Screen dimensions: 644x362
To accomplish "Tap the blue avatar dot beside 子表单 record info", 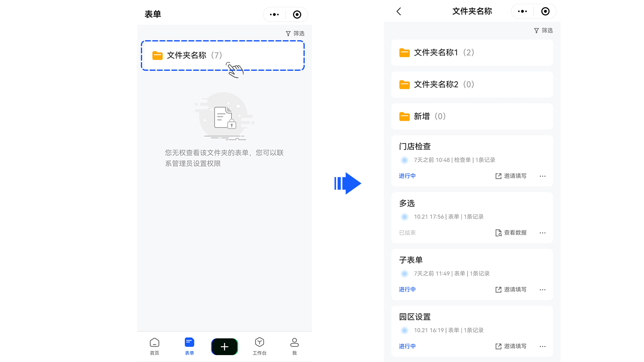I will click(404, 274).
